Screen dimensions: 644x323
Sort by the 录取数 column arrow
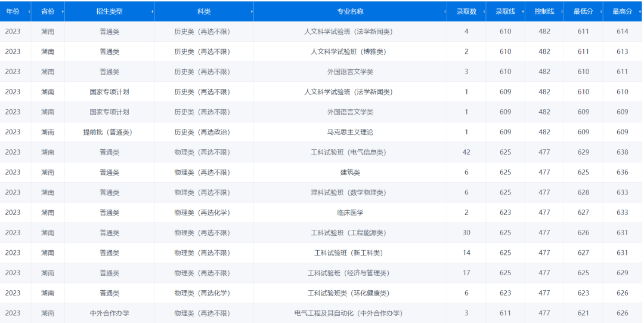(484, 12)
